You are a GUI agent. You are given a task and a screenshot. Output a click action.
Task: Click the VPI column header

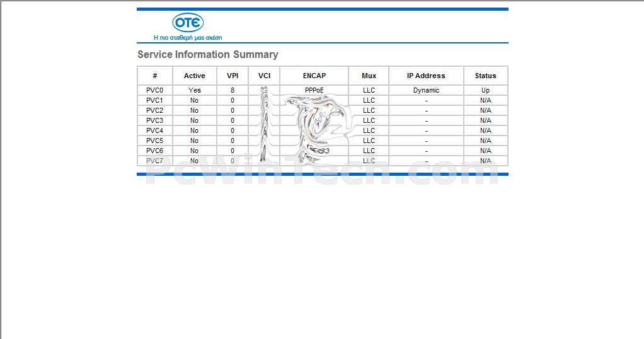point(233,76)
